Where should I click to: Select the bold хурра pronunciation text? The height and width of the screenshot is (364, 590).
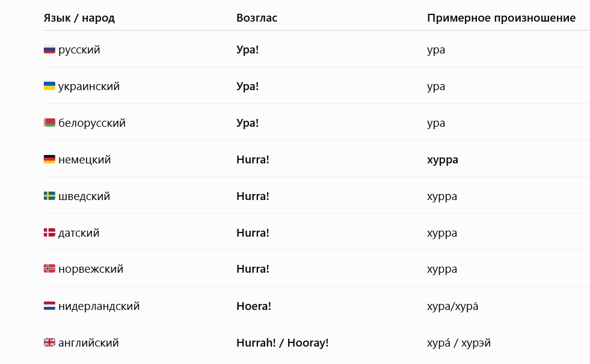443,160
